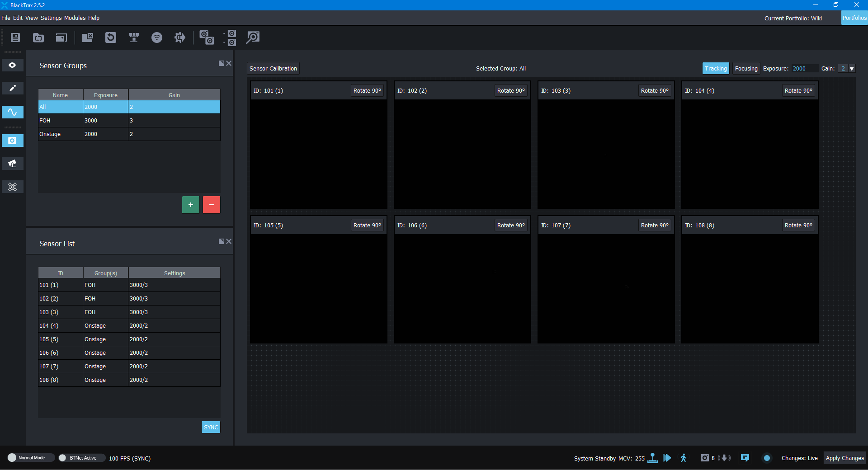The height and width of the screenshot is (470, 868).
Task: Click the Exposure value field
Action: tap(804, 69)
